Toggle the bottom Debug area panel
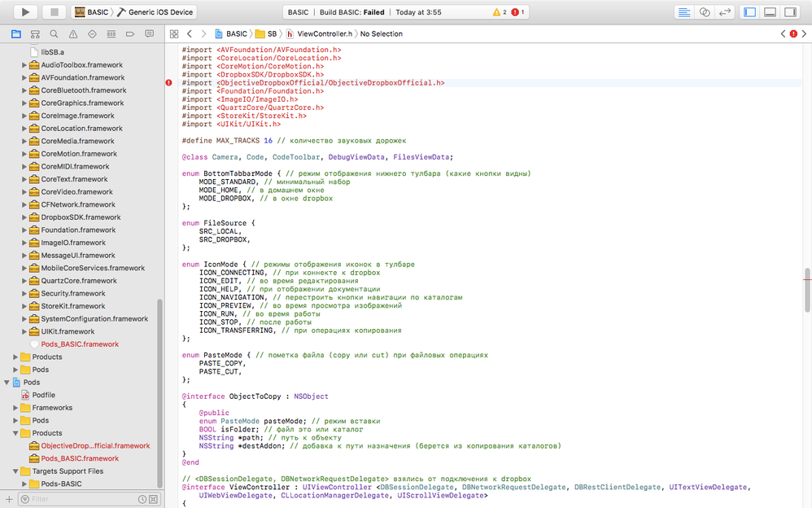 [x=769, y=12]
